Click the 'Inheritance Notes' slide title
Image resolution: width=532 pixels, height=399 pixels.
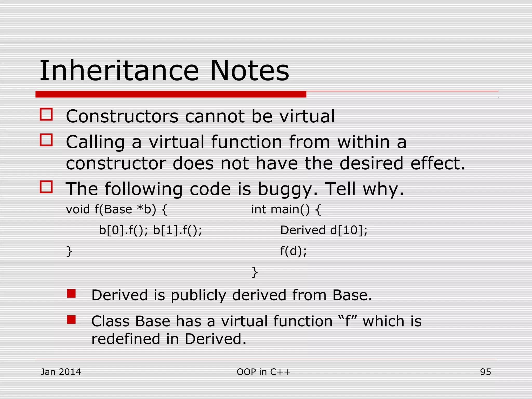click(164, 71)
